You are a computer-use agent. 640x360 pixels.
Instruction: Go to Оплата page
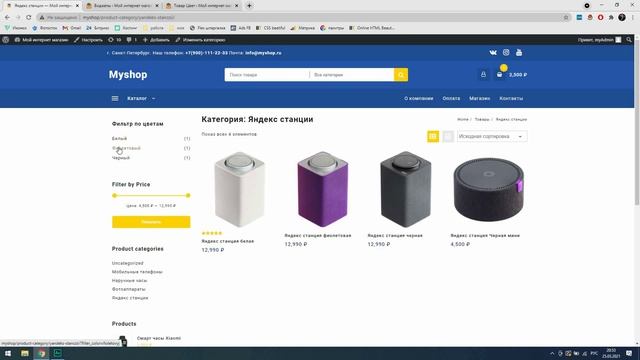(451, 98)
